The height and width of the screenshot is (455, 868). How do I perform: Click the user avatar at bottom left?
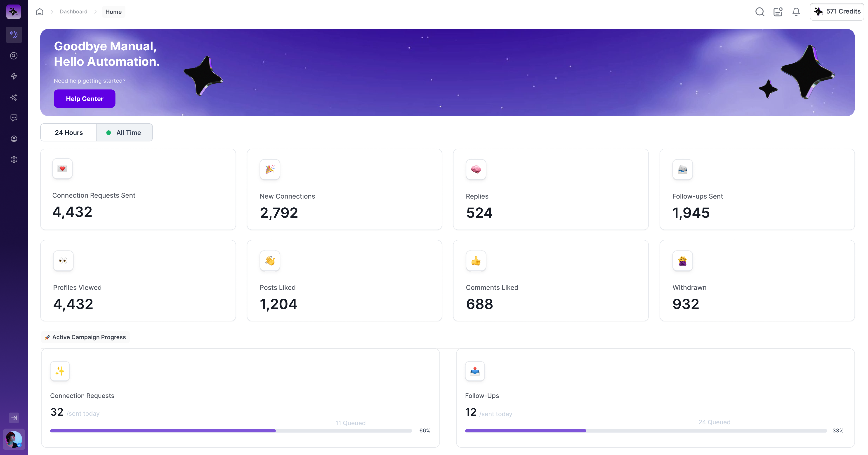coord(14,439)
